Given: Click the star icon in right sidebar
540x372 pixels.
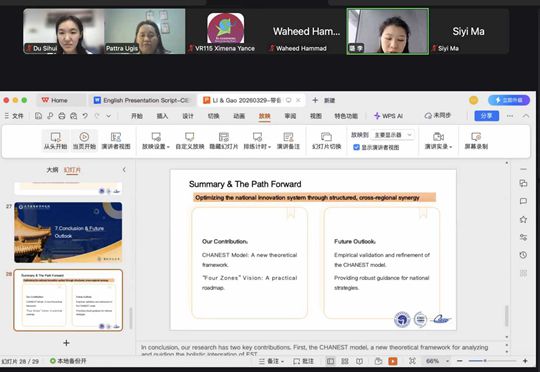Looking at the screenshot, I should [523, 219].
